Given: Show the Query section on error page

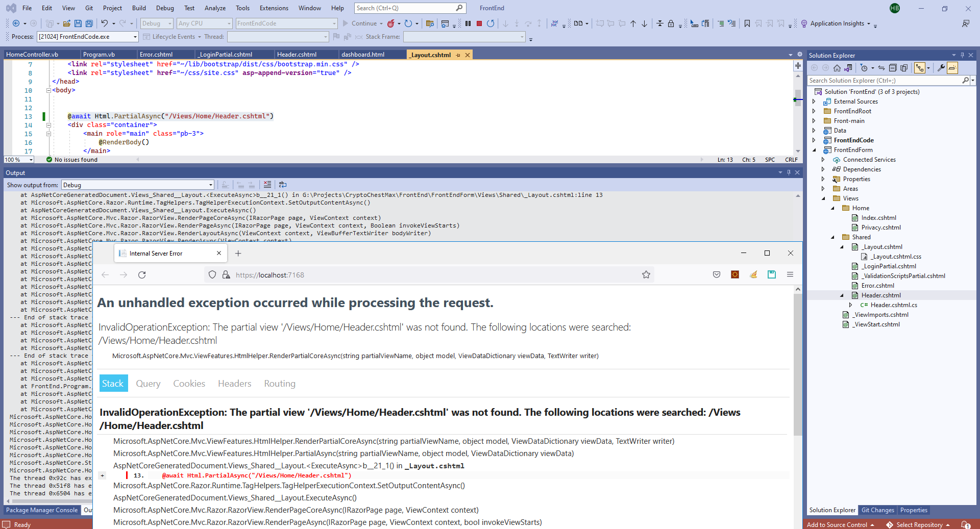Looking at the screenshot, I should coord(148,384).
